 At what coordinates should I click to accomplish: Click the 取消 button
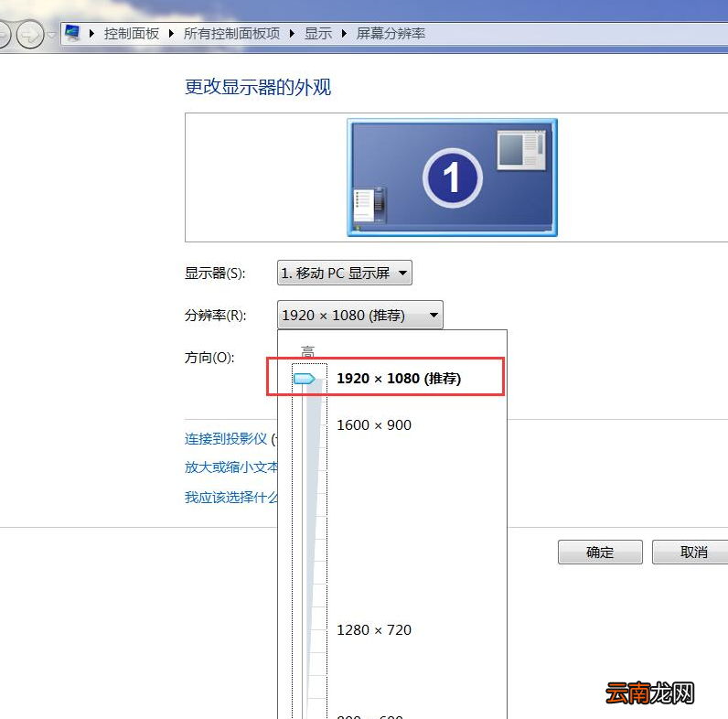[x=690, y=552]
